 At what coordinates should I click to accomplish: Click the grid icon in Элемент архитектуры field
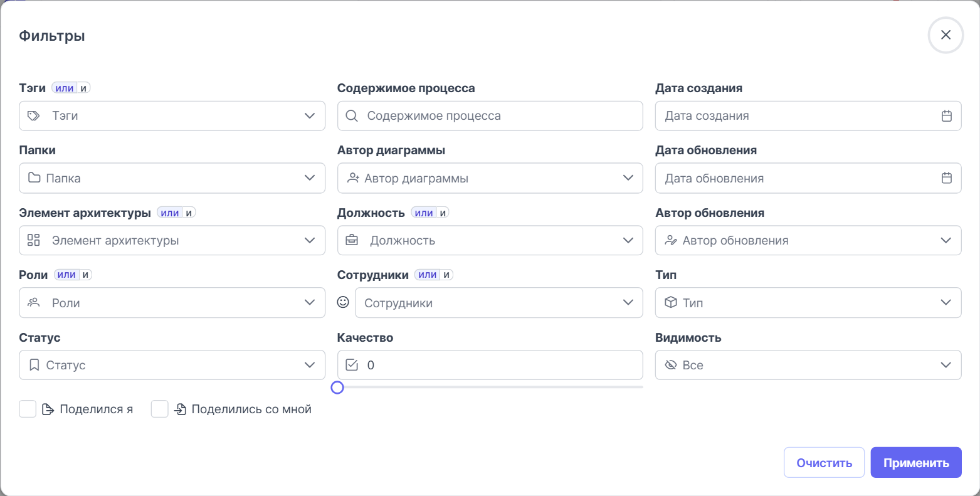pyautogui.click(x=34, y=240)
